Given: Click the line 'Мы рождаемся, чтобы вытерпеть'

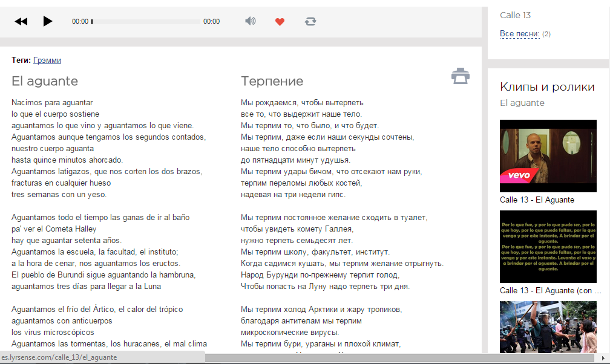Looking at the screenshot, I should 302,103.
